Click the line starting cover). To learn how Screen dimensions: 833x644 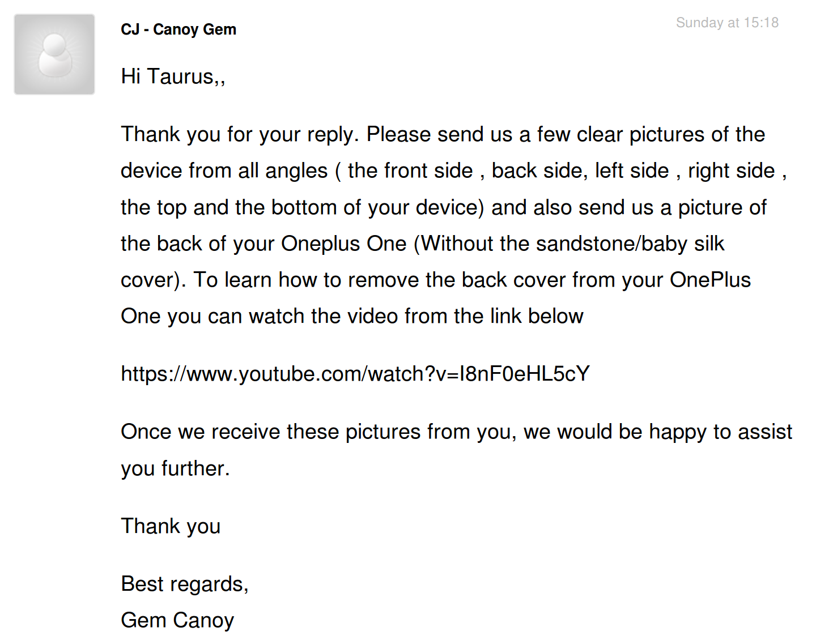tap(436, 280)
